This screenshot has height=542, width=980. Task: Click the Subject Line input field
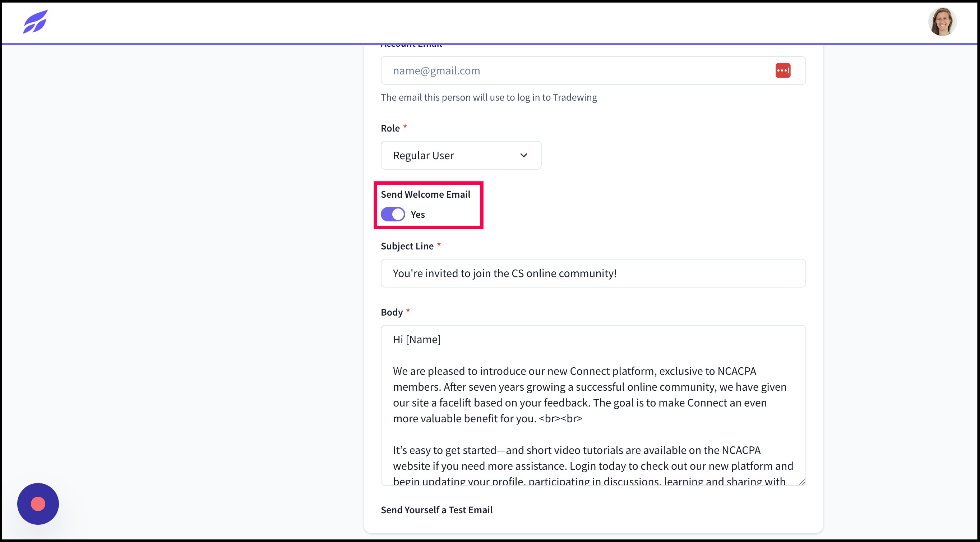593,273
